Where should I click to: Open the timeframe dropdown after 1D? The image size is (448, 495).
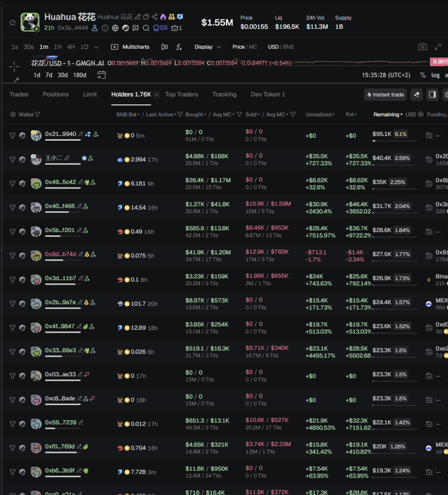(x=96, y=47)
